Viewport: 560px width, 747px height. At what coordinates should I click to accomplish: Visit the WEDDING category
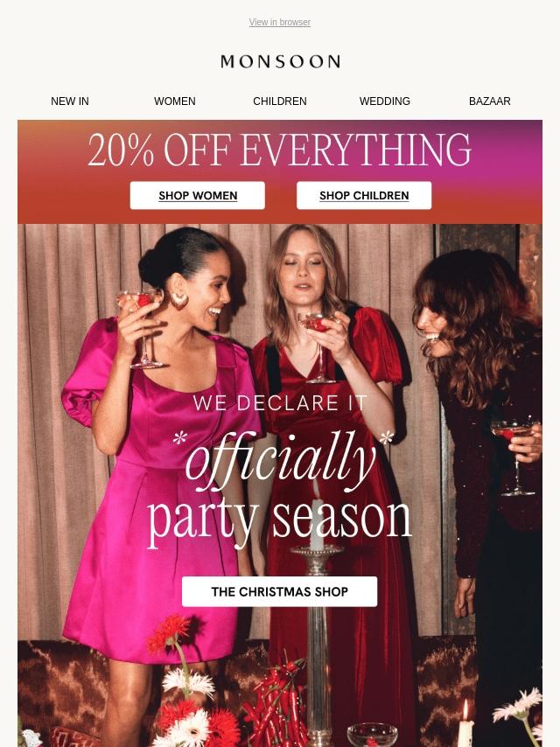click(x=385, y=101)
